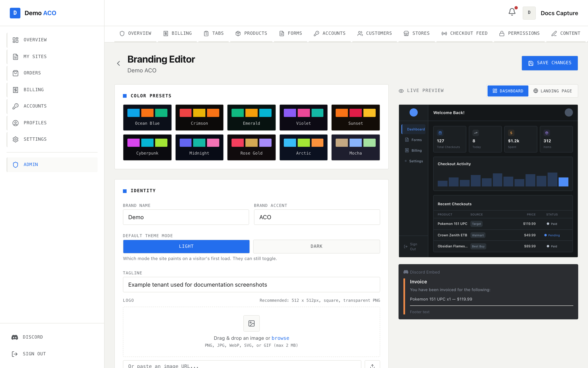
Task: Select the Midnight color preset
Action: [199, 147]
